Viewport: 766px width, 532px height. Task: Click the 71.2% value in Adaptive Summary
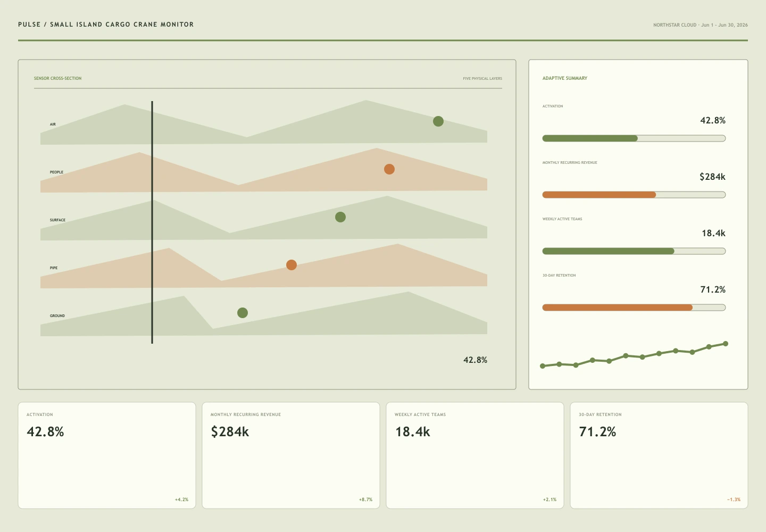(x=713, y=289)
